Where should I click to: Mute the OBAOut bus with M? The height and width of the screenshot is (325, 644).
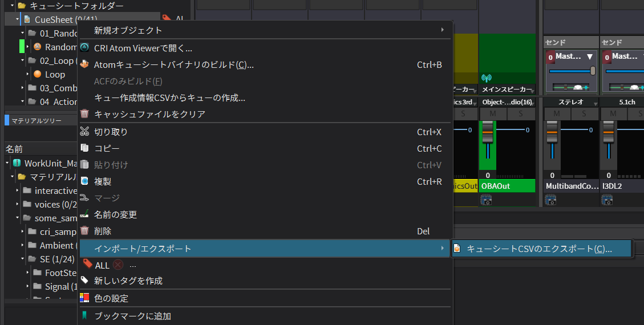tap(493, 113)
